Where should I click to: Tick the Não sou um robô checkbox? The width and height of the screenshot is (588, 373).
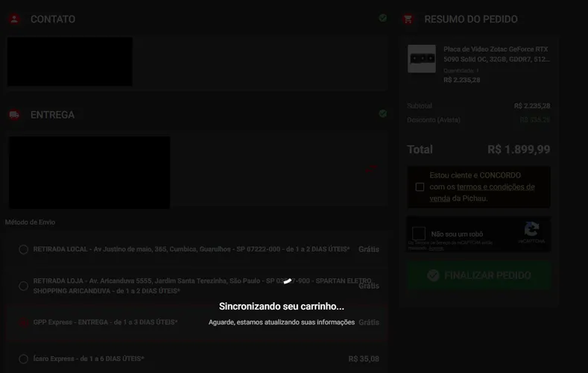pos(419,233)
